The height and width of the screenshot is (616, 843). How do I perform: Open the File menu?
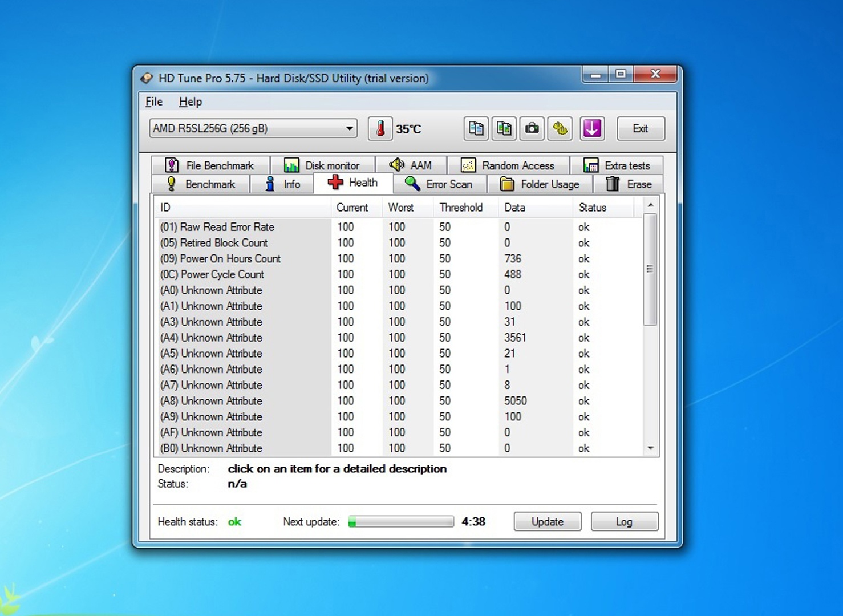pyautogui.click(x=154, y=102)
